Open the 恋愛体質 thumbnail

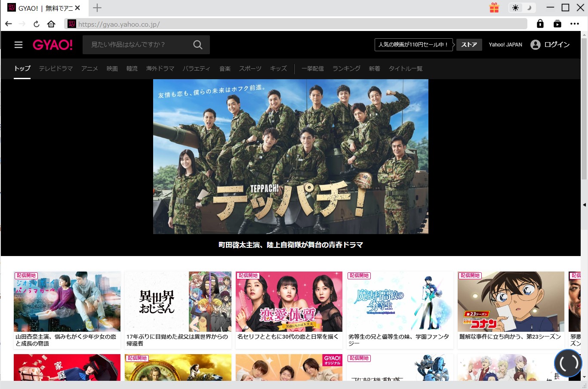tap(289, 302)
